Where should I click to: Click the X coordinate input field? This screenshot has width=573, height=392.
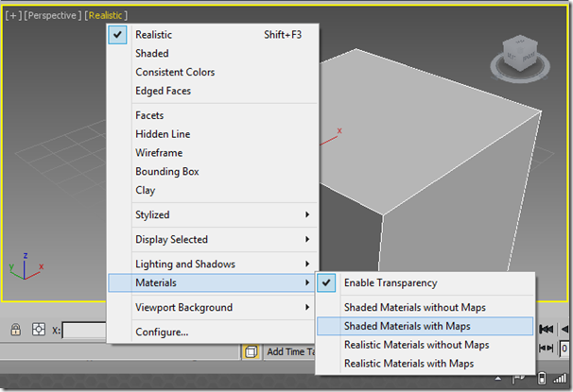[x=85, y=330]
